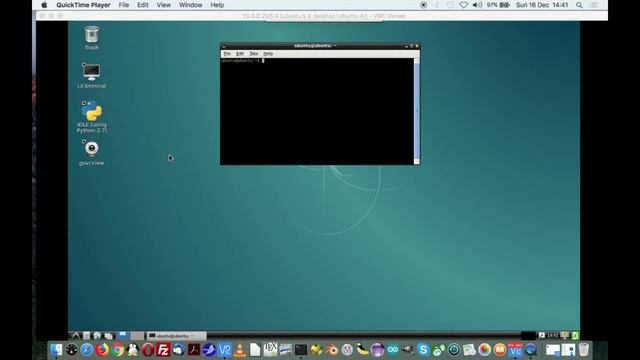Open the IDLE Python 2.7 desktop shortcut

[91, 117]
